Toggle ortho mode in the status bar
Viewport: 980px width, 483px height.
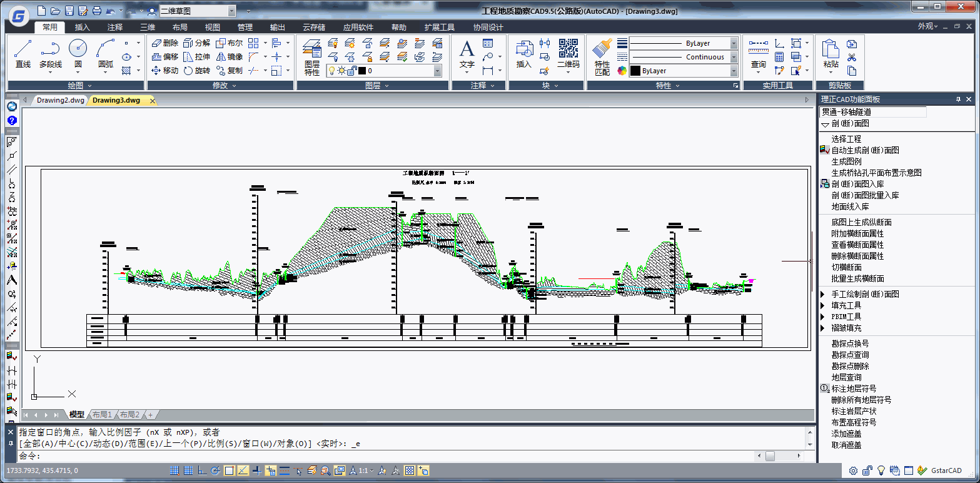click(x=202, y=470)
